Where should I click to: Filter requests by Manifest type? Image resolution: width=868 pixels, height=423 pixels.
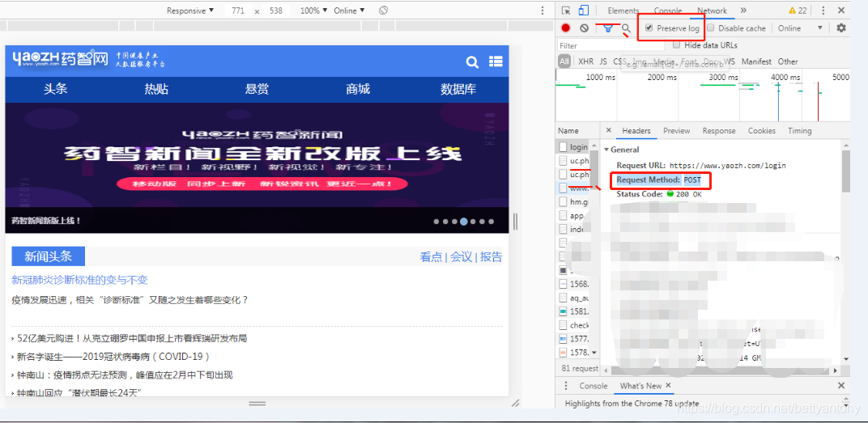(x=756, y=61)
